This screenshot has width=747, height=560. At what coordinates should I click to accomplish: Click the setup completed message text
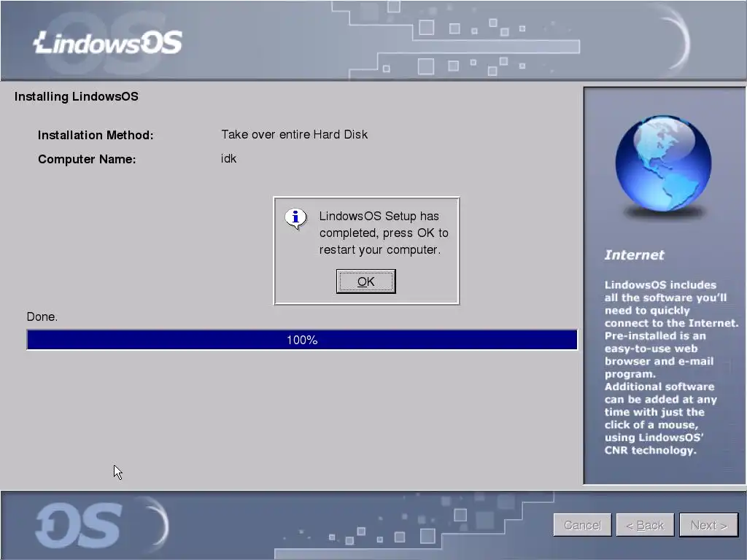pos(384,233)
